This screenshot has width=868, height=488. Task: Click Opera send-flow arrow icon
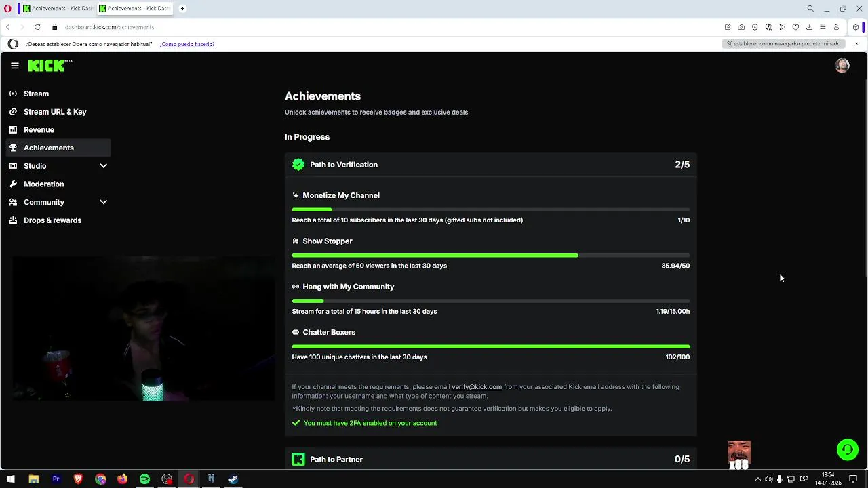click(x=782, y=27)
